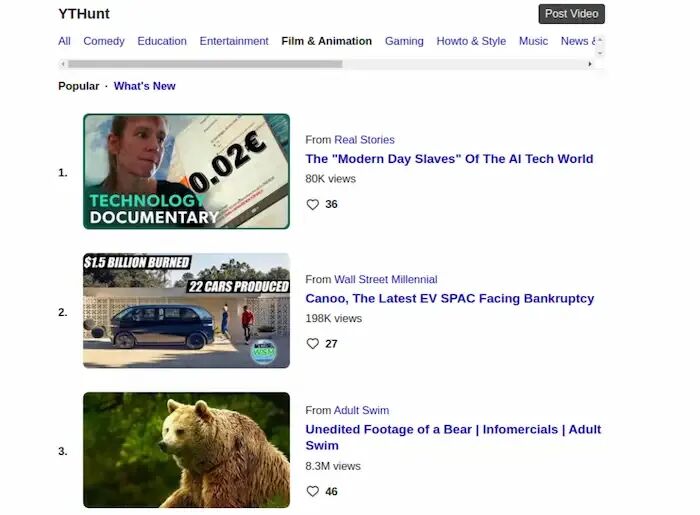This screenshot has height=515, width=700.
Task: Click the small up arrow beside News tab
Action: pyautogui.click(x=600, y=40)
